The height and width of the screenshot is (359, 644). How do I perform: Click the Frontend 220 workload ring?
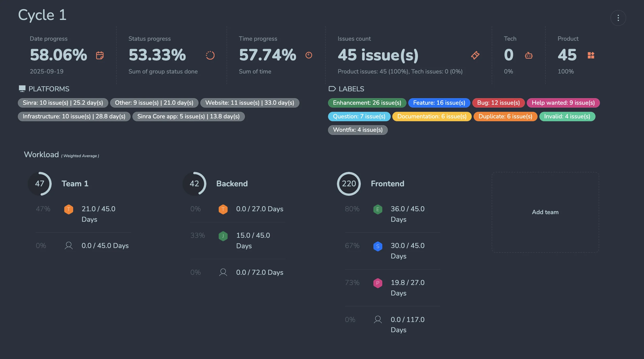click(349, 184)
